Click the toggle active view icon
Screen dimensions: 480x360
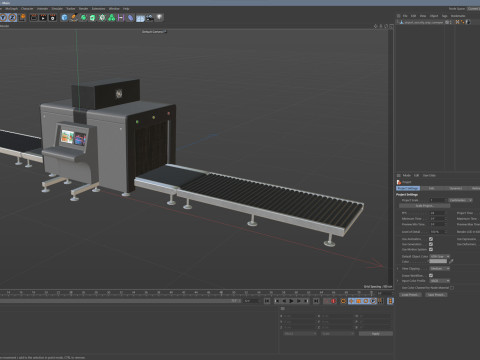[391, 26]
